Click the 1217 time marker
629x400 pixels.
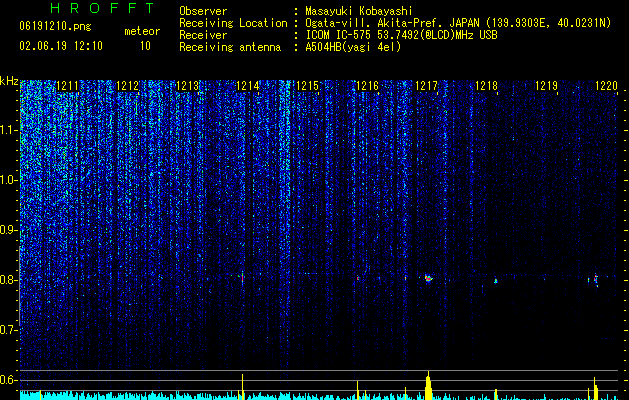pos(426,86)
